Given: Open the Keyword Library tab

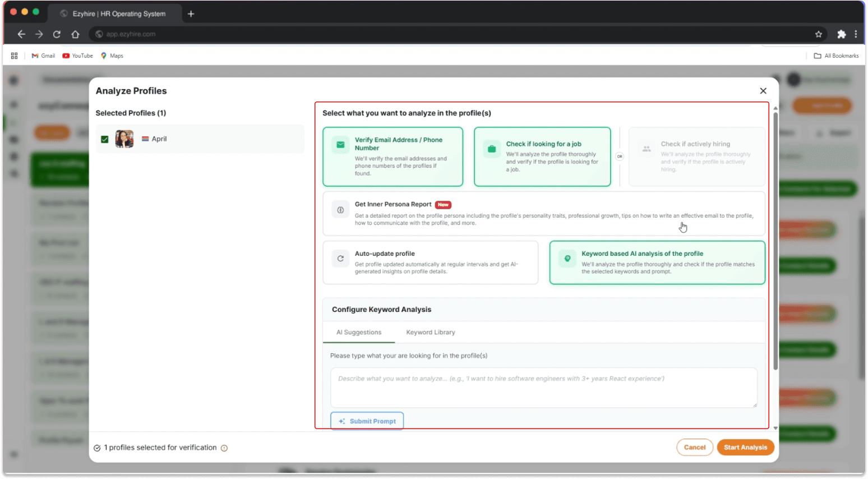Looking at the screenshot, I should (x=431, y=333).
